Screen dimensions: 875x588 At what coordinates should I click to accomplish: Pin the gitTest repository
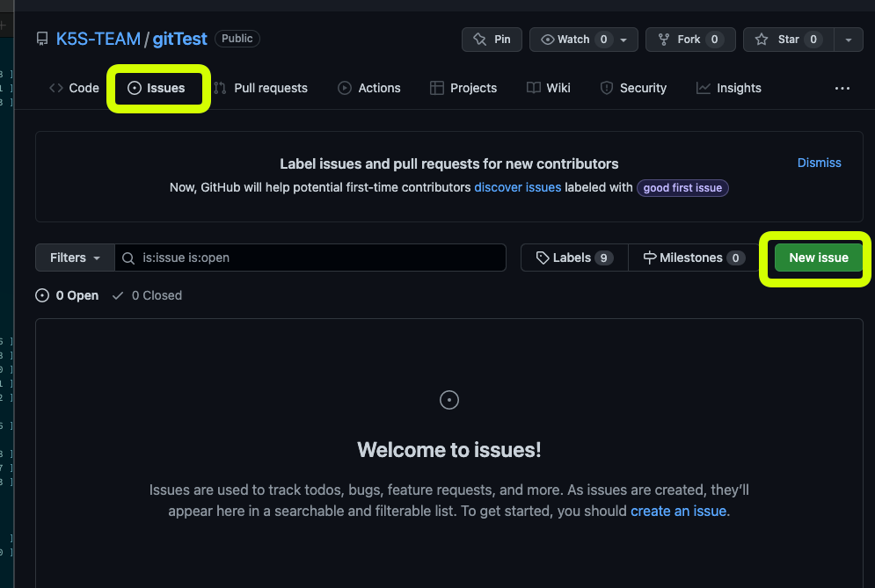click(492, 40)
